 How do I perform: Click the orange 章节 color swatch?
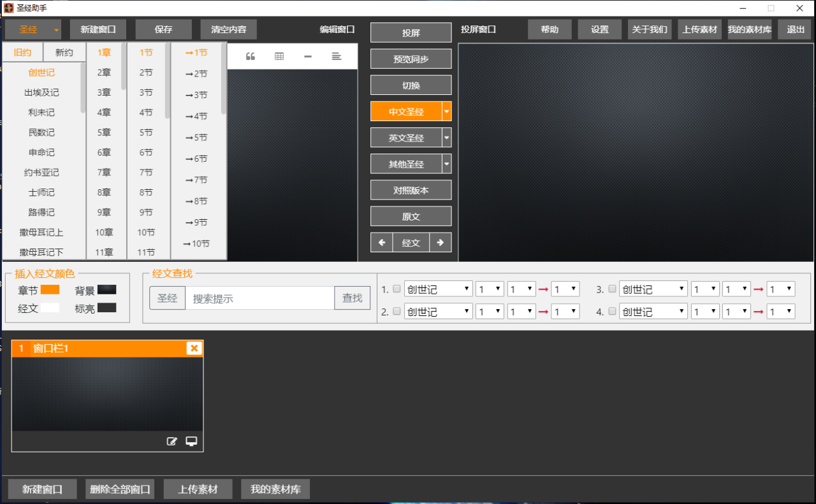[50, 290]
